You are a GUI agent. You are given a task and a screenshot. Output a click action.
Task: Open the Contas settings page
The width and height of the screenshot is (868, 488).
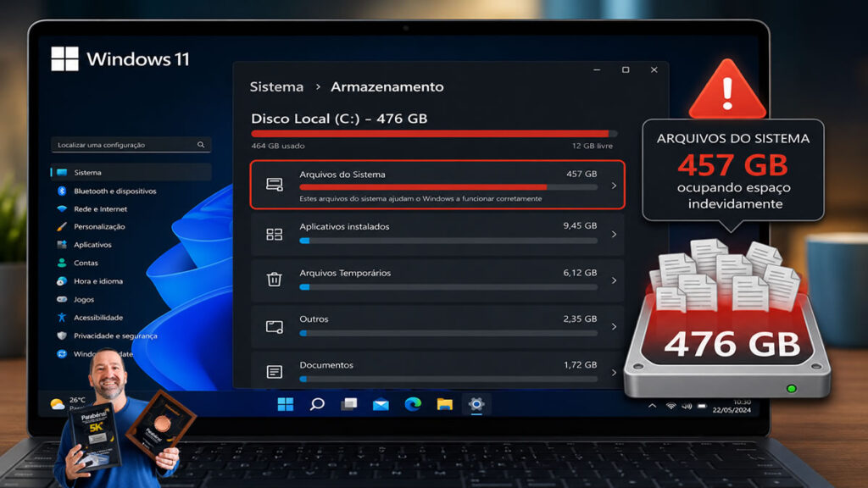[86, 263]
